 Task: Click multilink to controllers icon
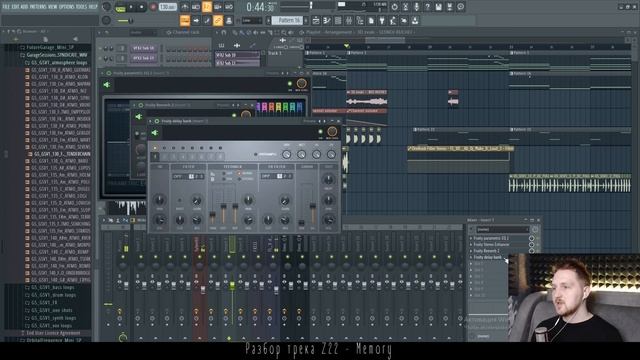click(229, 20)
